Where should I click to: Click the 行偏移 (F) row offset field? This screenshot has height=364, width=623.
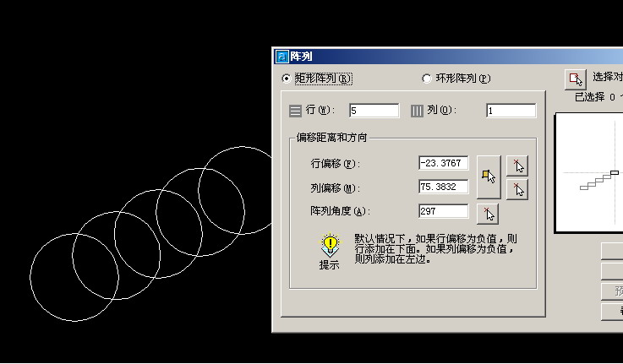coord(444,163)
